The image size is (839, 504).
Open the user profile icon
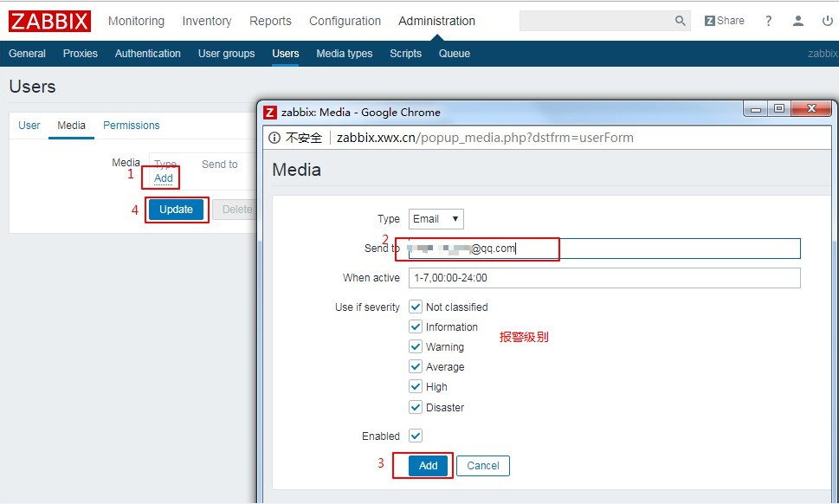tap(798, 21)
